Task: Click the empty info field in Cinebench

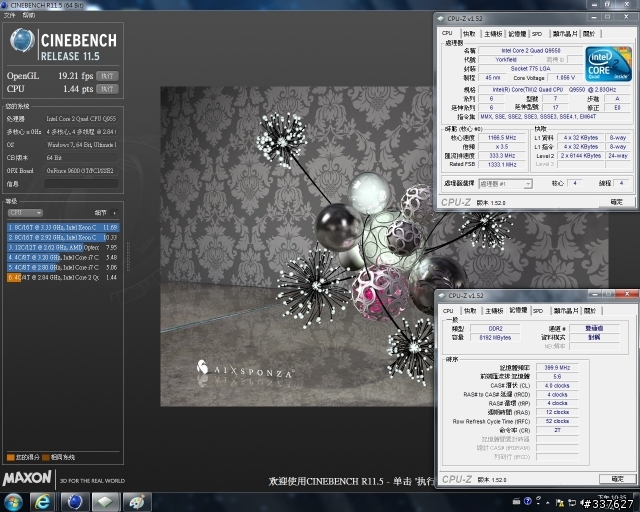Action: coord(81,184)
